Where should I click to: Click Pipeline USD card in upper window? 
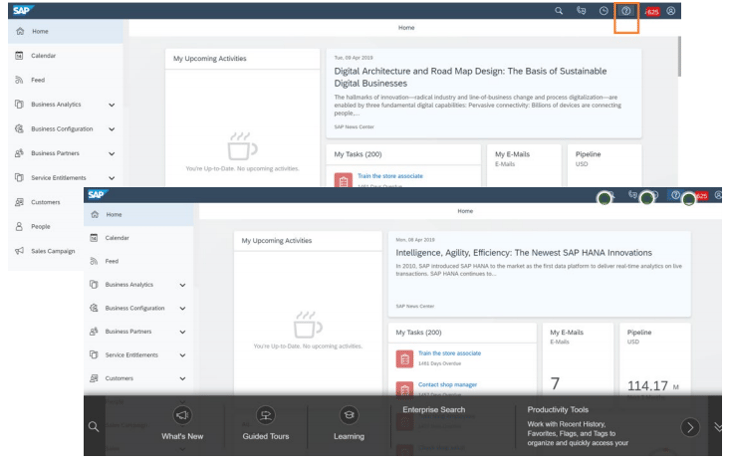(x=604, y=165)
